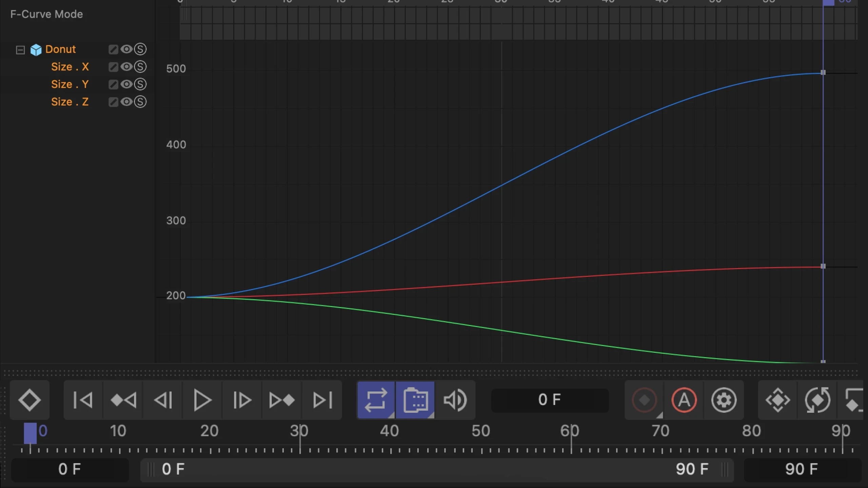The width and height of the screenshot is (868, 488).
Task: Toggle the rotation keyframe record icon
Action: pos(817,400)
